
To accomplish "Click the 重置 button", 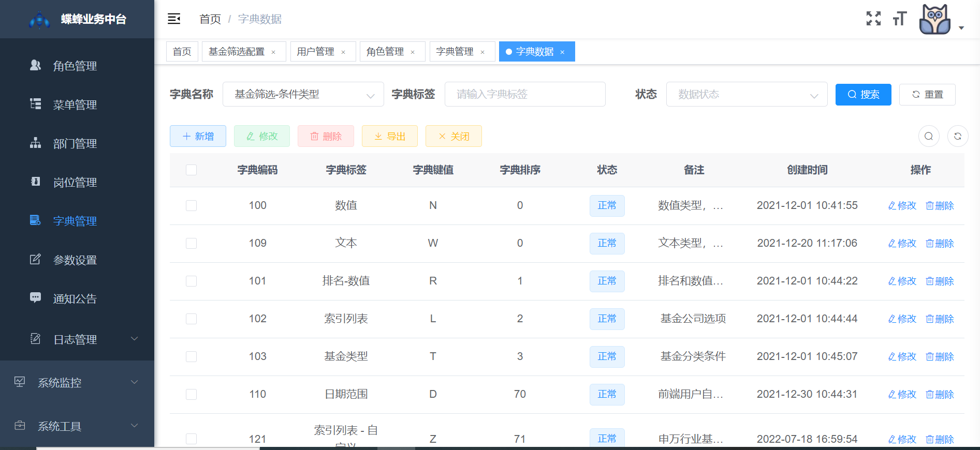I will point(927,95).
